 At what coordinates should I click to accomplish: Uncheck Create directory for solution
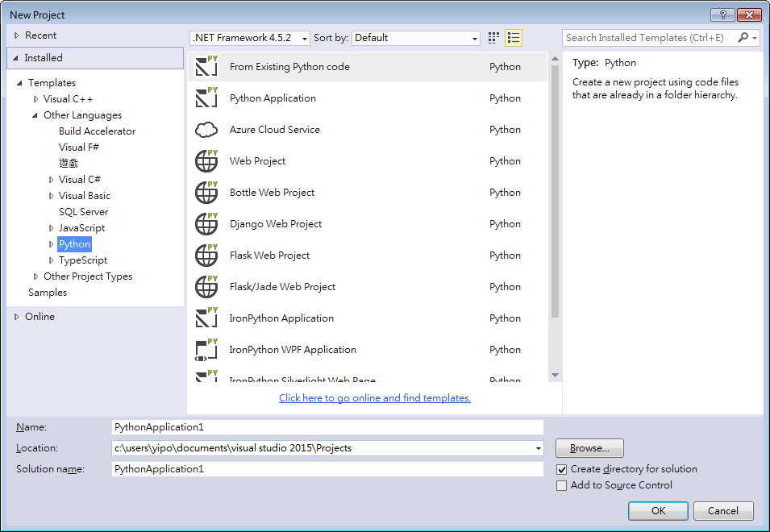point(562,469)
